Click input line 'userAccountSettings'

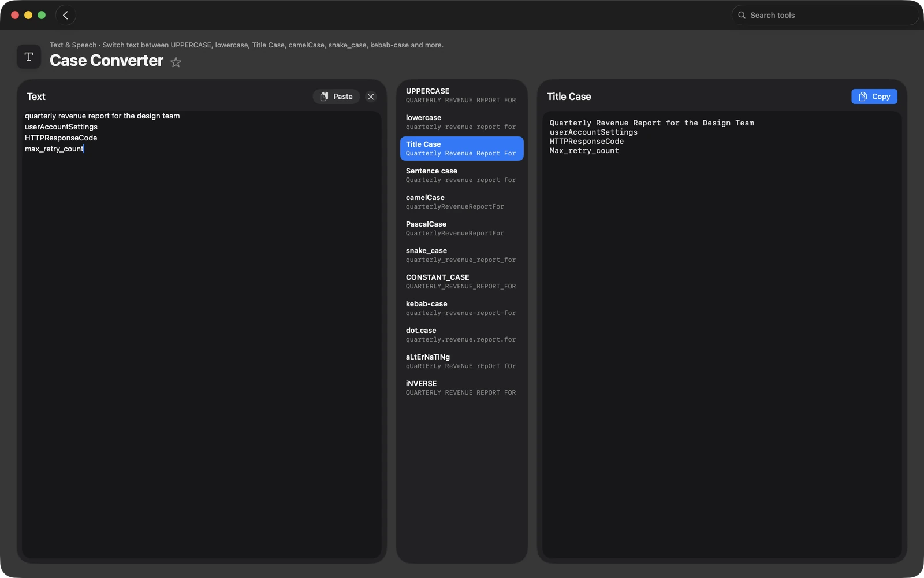[x=61, y=127]
